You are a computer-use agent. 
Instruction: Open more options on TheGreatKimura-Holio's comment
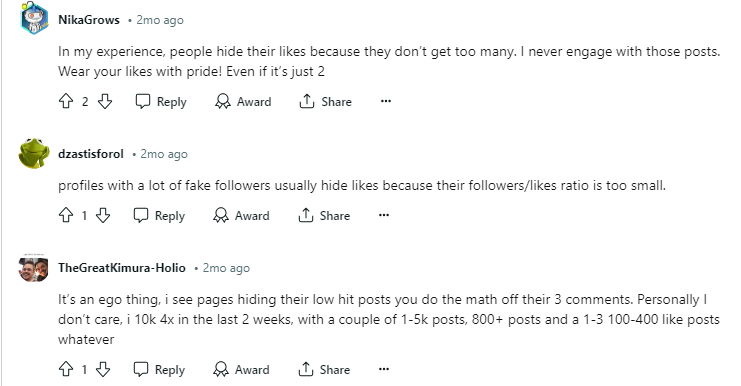(x=384, y=369)
